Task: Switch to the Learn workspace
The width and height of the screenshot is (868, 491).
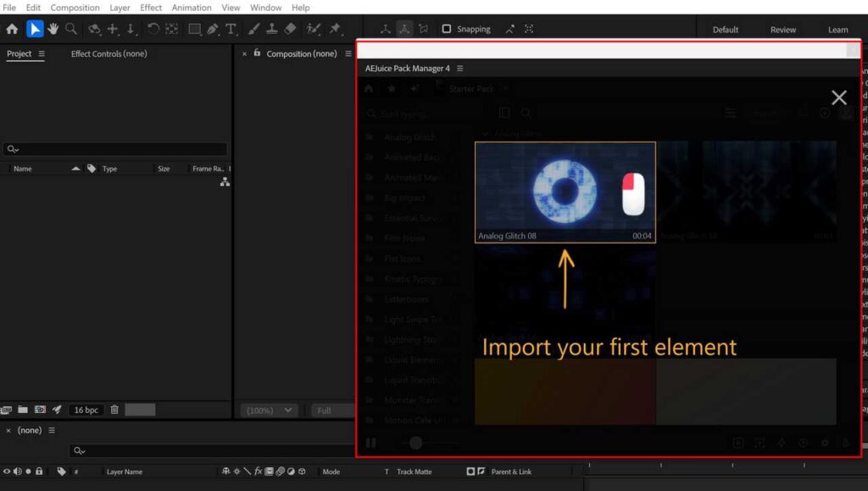Action: [837, 30]
